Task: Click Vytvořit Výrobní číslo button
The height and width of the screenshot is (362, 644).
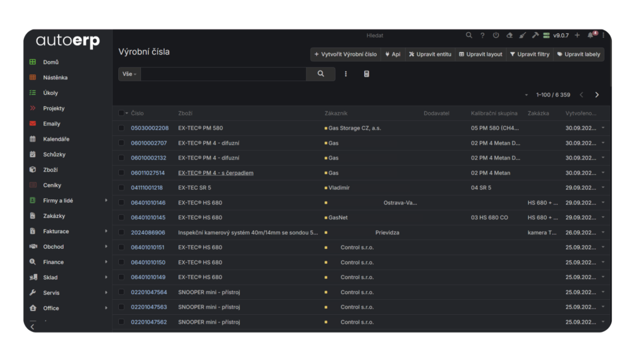Action: [345, 55]
